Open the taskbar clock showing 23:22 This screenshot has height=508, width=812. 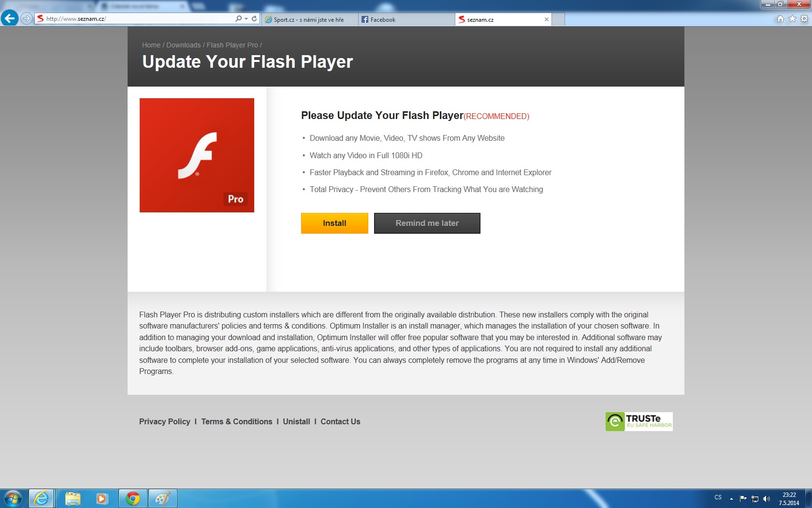[x=789, y=499]
